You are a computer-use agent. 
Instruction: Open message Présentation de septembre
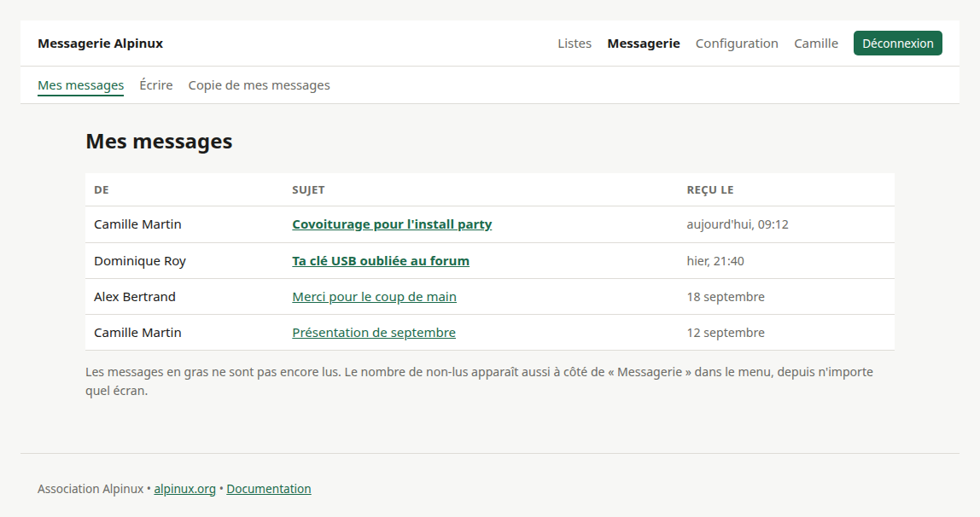coord(374,332)
